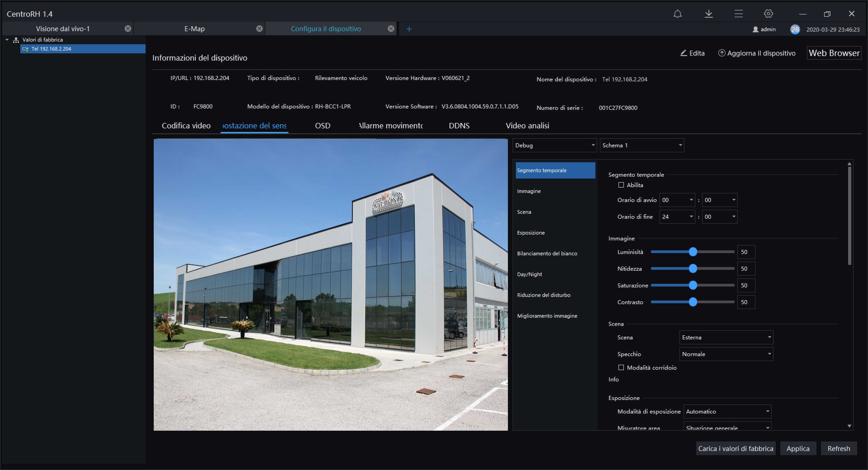
Task: Click the blue 28 calendar badge
Action: coord(795,29)
